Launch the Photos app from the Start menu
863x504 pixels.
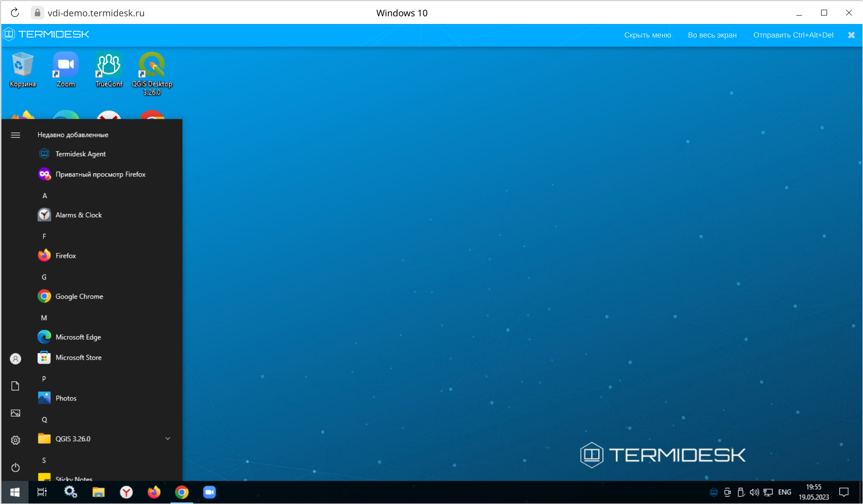(x=66, y=398)
